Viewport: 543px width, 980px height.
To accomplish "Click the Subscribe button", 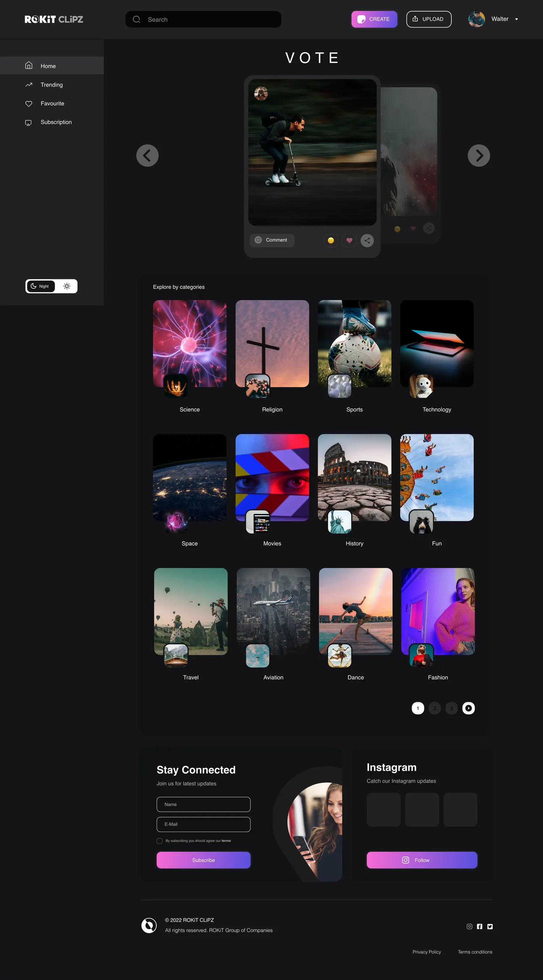I will (x=203, y=860).
